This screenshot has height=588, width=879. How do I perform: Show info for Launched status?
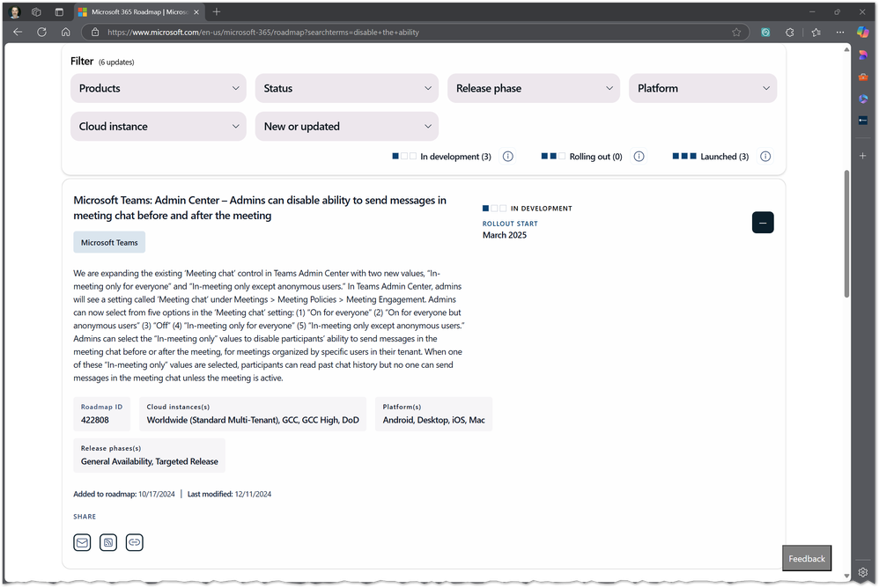[765, 156]
